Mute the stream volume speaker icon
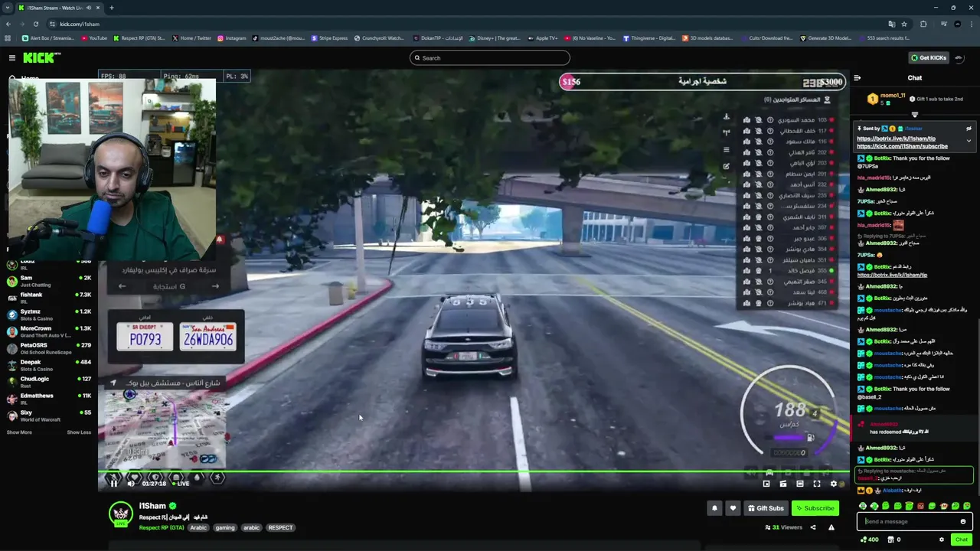The height and width of the screenshot is (551, 980). point(131,483)
